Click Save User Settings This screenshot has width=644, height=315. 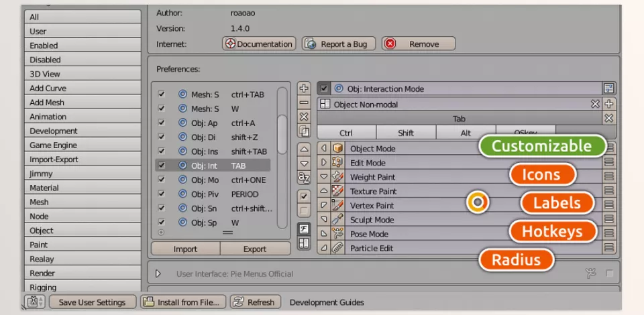click(93, 302)
